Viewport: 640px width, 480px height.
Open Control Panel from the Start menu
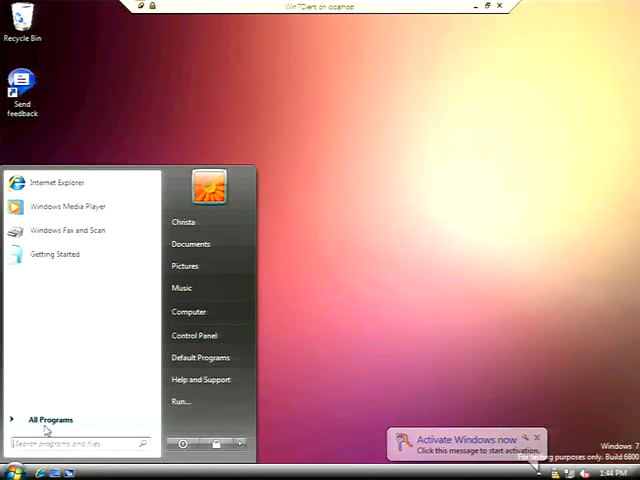(194, 336)
